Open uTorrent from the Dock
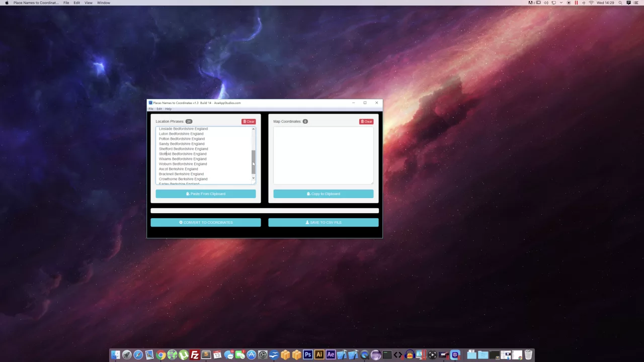This screenshot has height=362, width=644. [x=183, y=354]
